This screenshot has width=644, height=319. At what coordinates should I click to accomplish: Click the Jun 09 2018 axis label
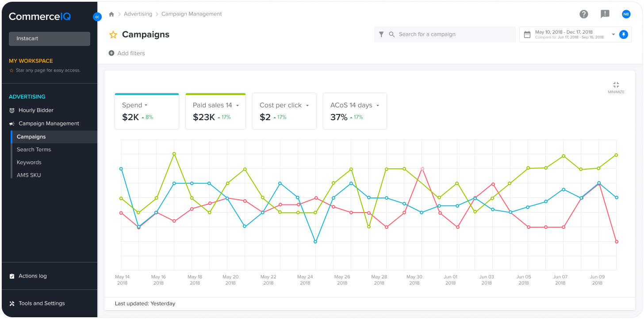(597, 280)
